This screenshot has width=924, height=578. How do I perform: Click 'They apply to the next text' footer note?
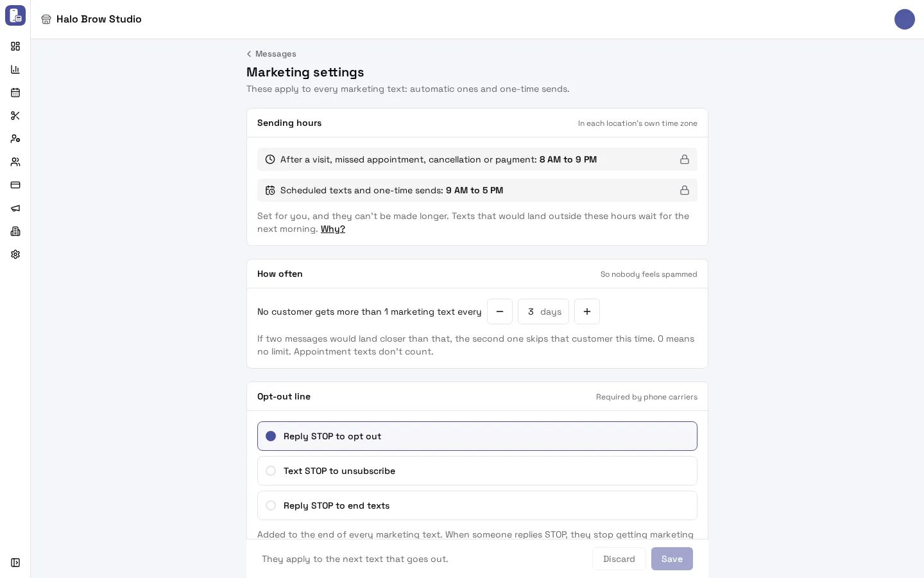pos(355,559)
